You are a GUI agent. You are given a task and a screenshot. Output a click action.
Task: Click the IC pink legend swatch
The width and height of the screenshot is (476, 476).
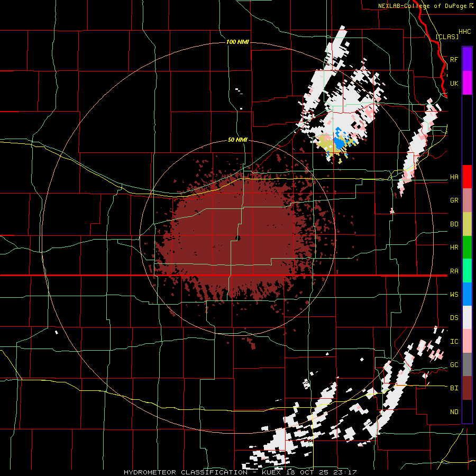click(x=467, y=341)
